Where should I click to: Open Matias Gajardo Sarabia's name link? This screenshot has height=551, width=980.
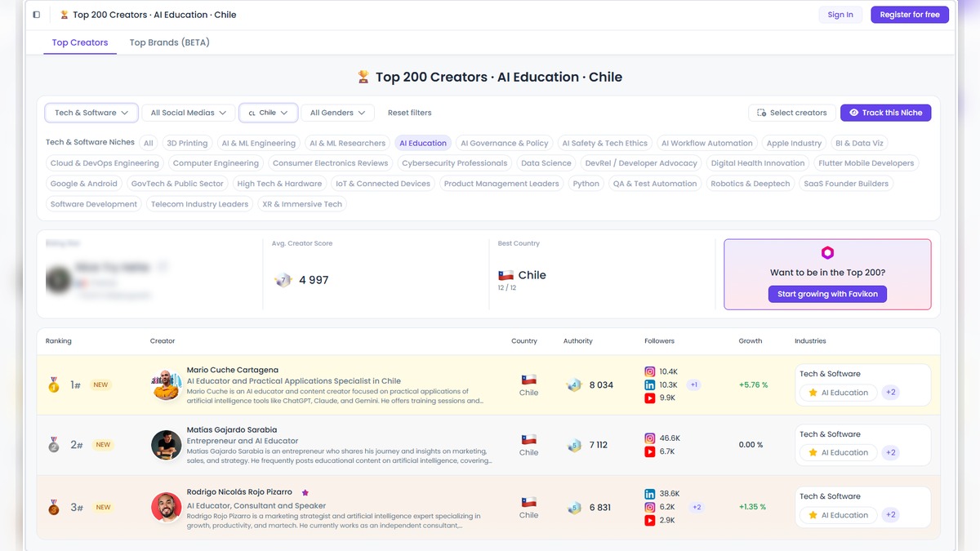tap(232, 429)
